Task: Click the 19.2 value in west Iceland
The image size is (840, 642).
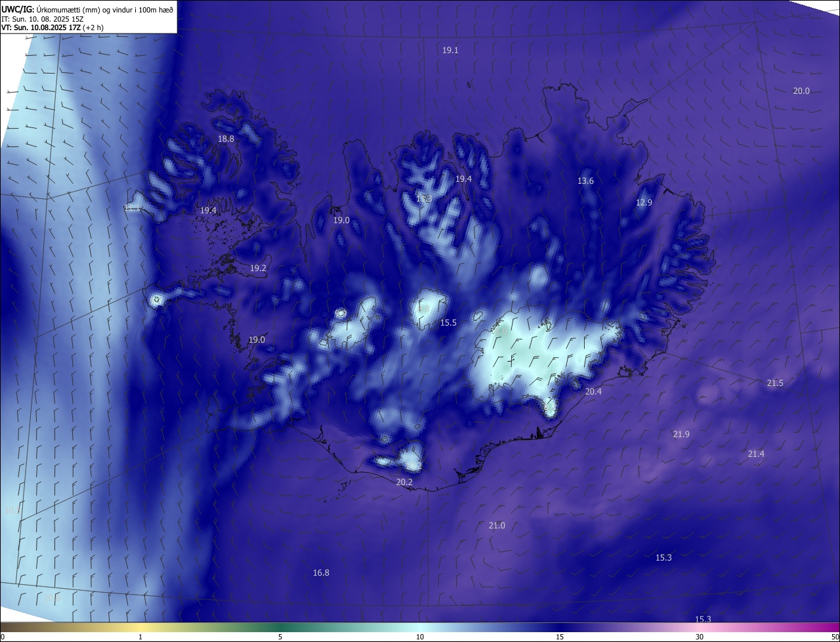Action: (258, 268)
